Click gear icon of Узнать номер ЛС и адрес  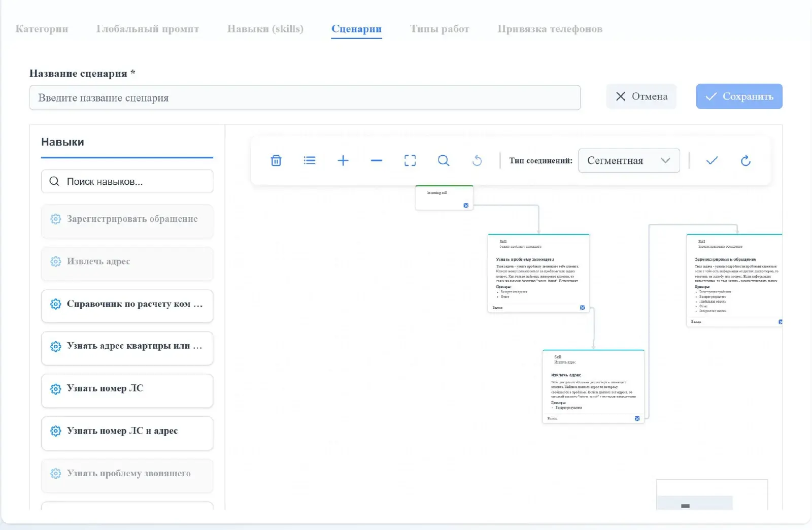click(x=56, y=431)
